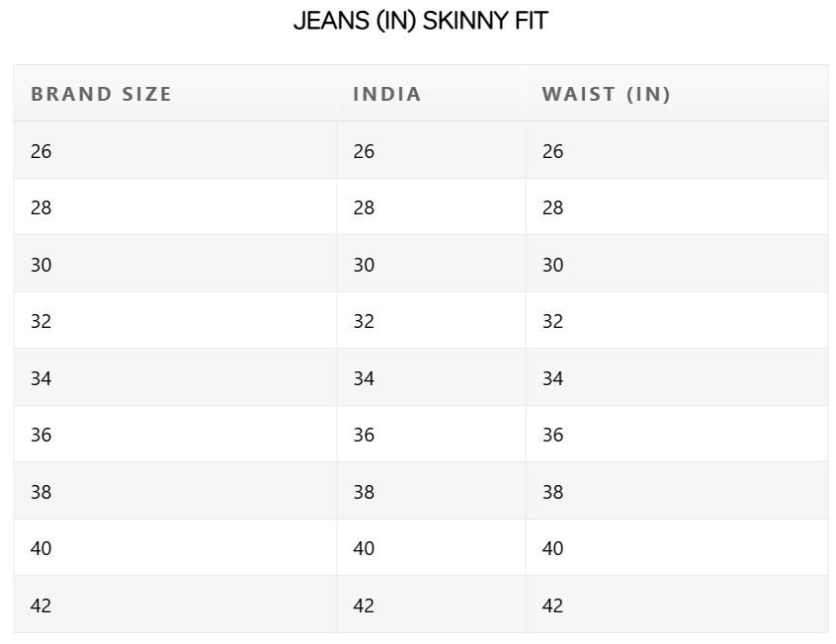
Task: Click India size 36 cell
Action: 431,434
